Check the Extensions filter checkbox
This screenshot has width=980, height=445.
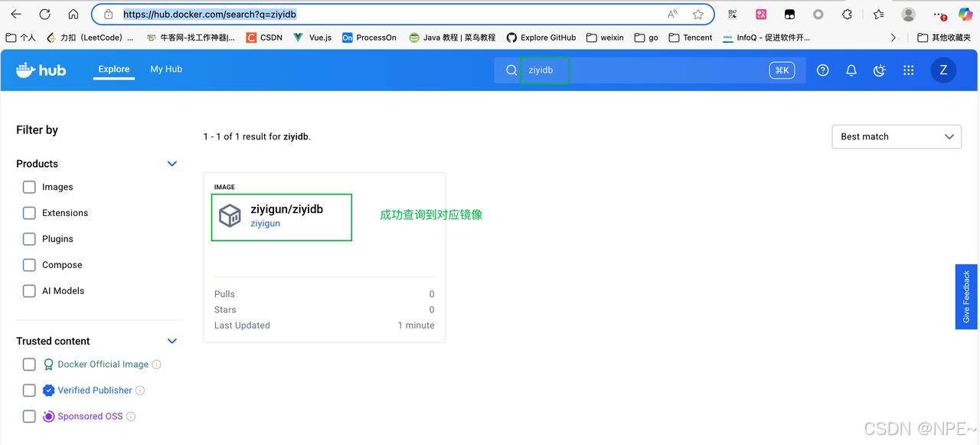tap(29, 213)
